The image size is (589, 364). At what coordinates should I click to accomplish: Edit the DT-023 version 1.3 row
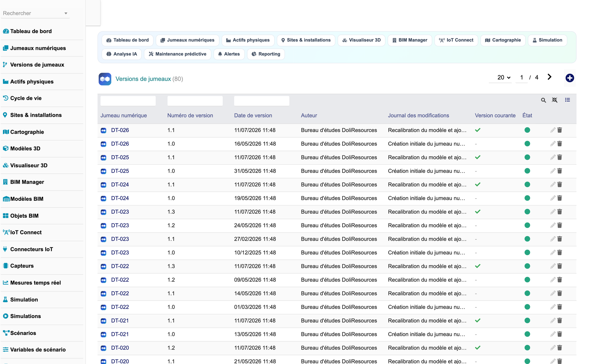click(x=553, y=212)
